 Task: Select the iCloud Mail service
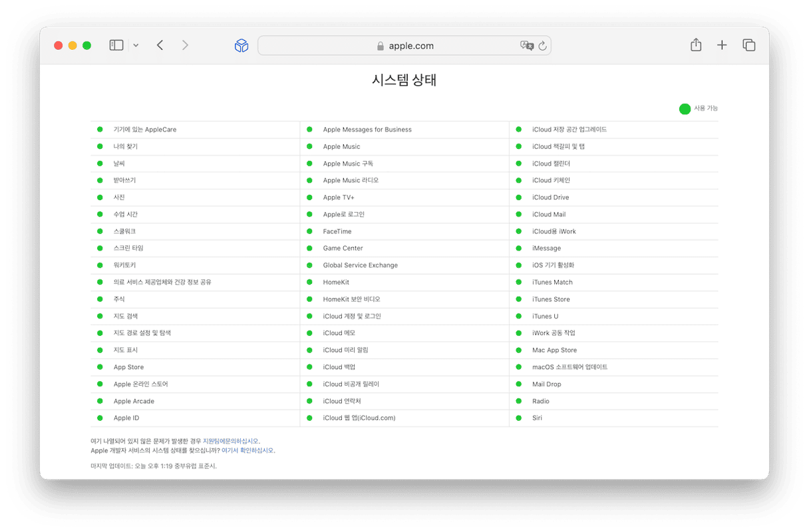[x=614, y=214]
